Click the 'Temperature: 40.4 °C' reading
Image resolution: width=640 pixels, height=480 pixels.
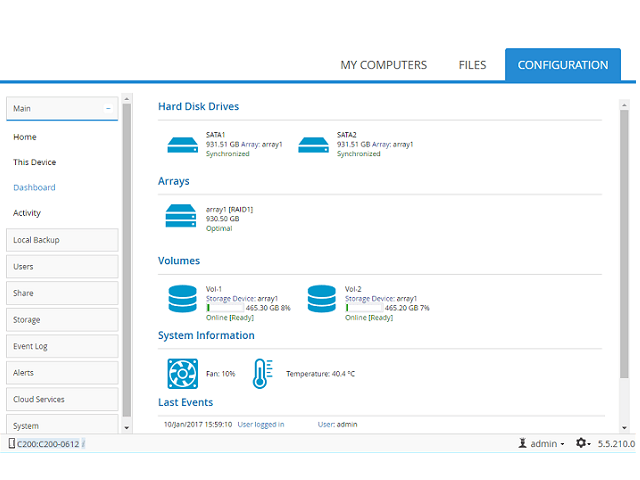320,374
